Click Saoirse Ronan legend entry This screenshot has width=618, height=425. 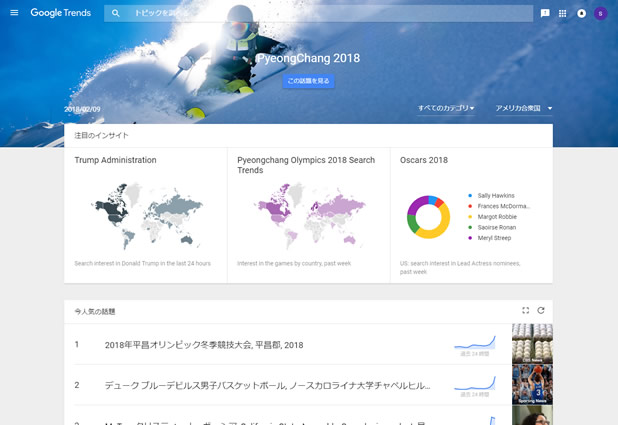coord(492,227)
